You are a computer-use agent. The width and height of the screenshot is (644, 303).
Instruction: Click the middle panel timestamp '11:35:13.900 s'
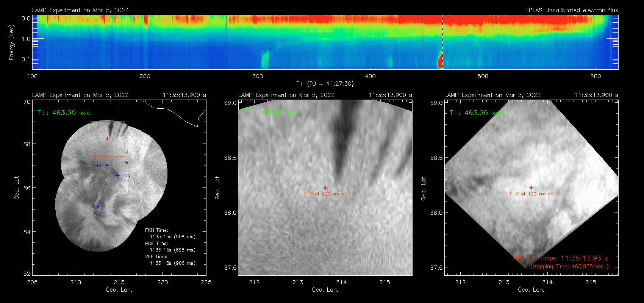[391, 95]
